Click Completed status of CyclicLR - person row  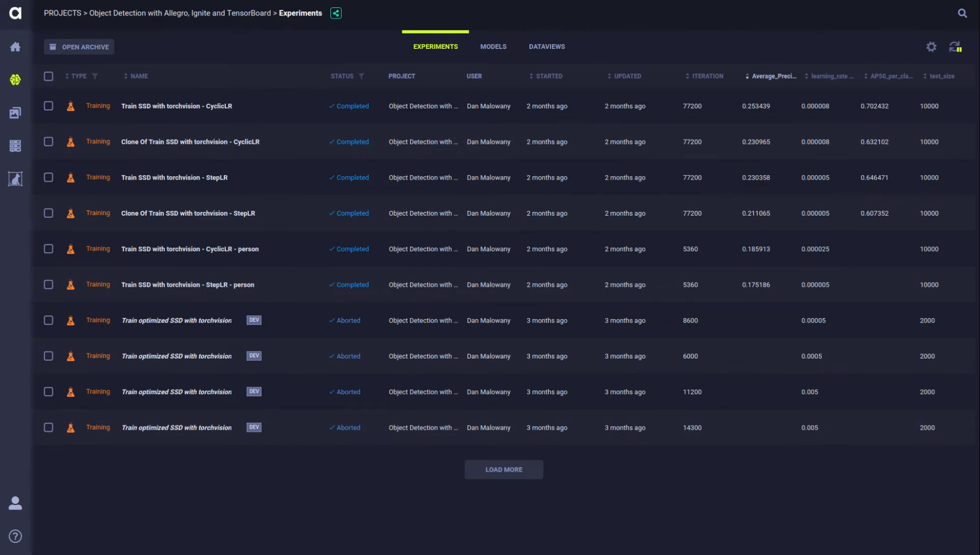tap(349, 249)
